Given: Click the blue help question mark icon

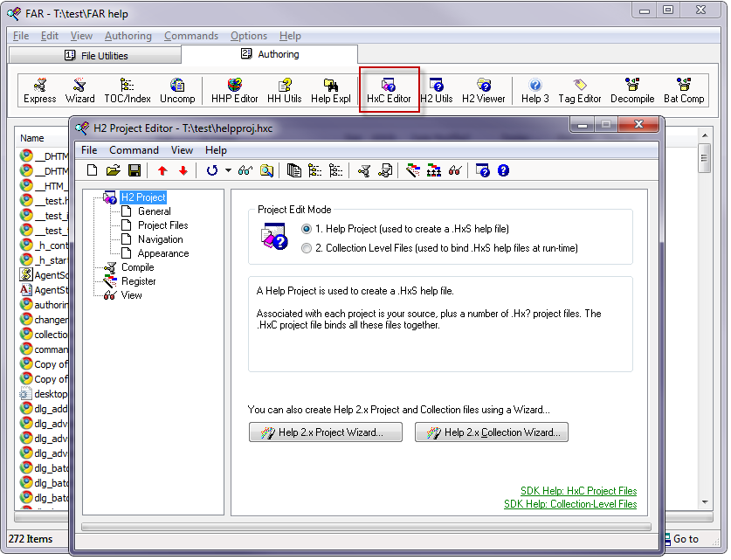Looking at the screenshot, I should (503, 170).
